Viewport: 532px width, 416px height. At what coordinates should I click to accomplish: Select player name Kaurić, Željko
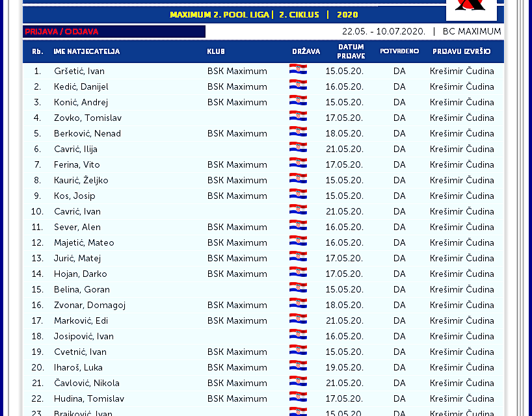(81, 180)
